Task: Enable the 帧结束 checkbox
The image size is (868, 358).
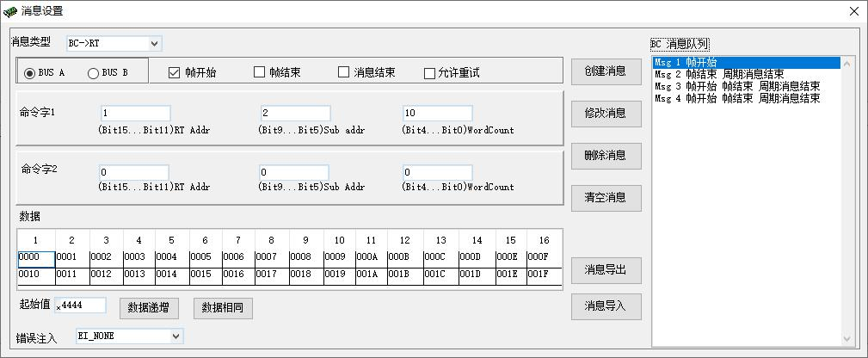Action: 259,72
